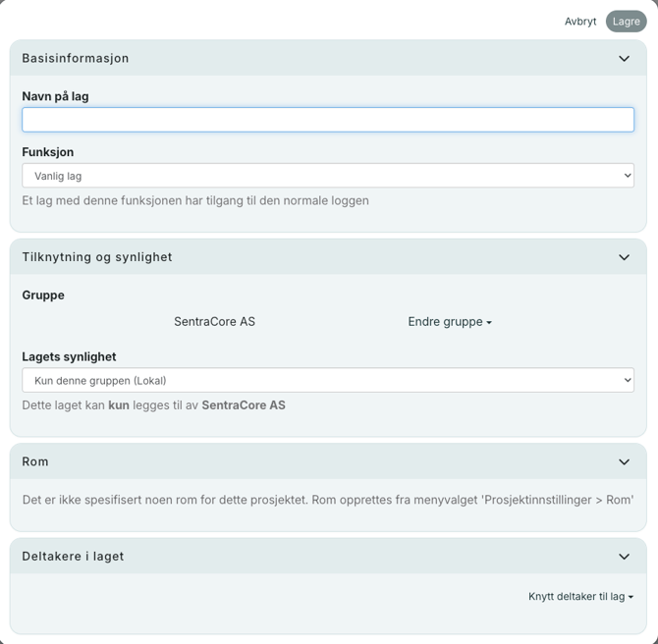Click the Navn på lag label

55,96
